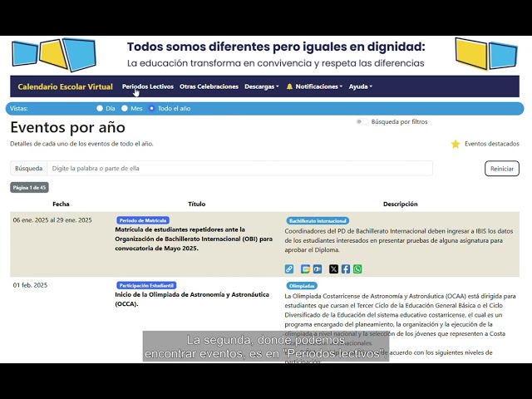
Task: Add Matrícula event to Google Calendar icon
Action: click(305, 269)
